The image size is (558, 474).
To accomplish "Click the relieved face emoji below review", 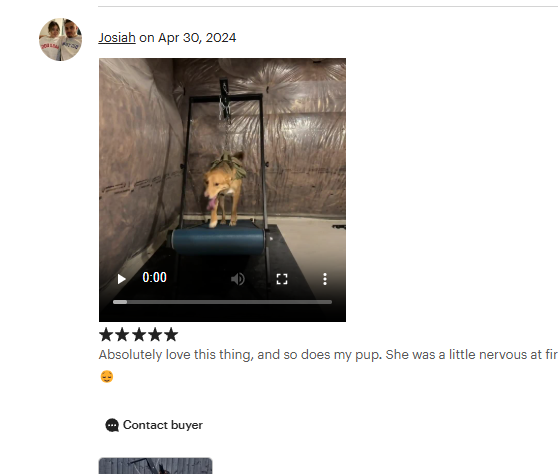I will tap(107, 376).
